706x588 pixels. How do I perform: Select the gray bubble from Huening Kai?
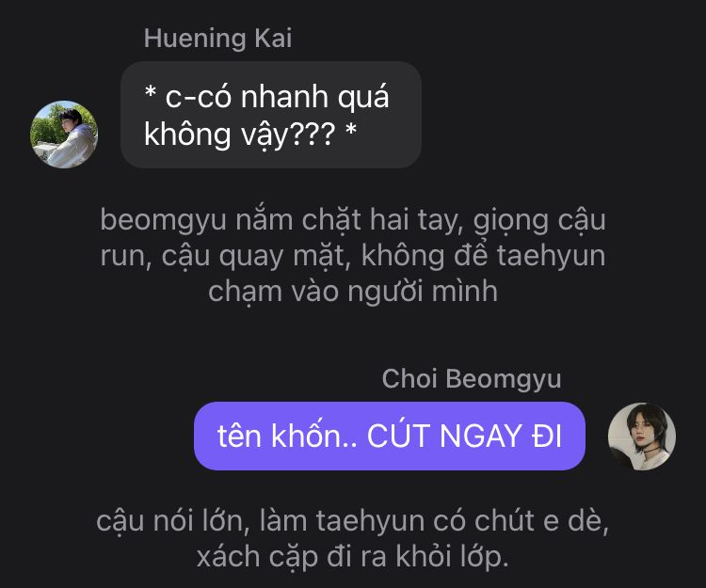pyautogui.click(x=271, y=115)
